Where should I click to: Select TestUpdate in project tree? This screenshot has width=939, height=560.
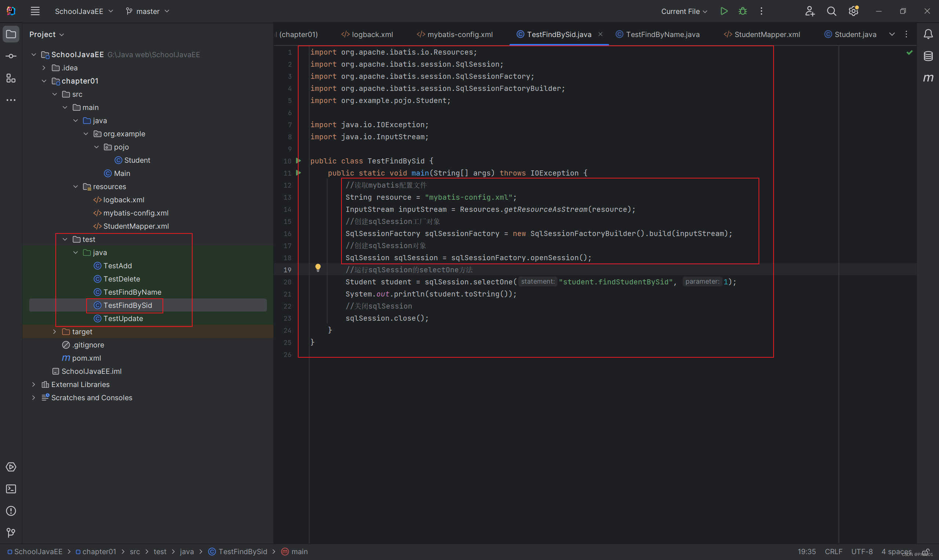[x=118, y=319]
